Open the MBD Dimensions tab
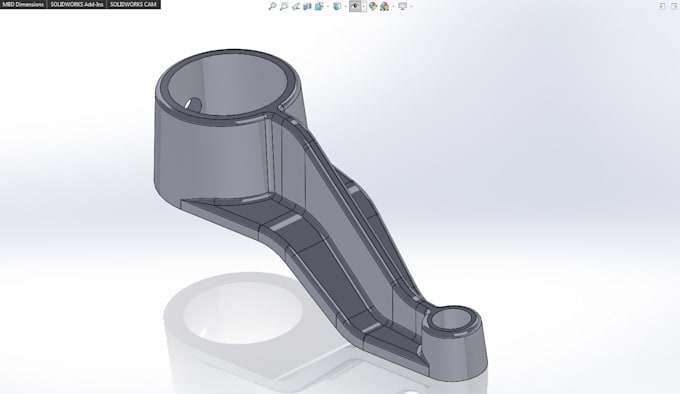This screenshot has width=680, height=394. [23, 4]
